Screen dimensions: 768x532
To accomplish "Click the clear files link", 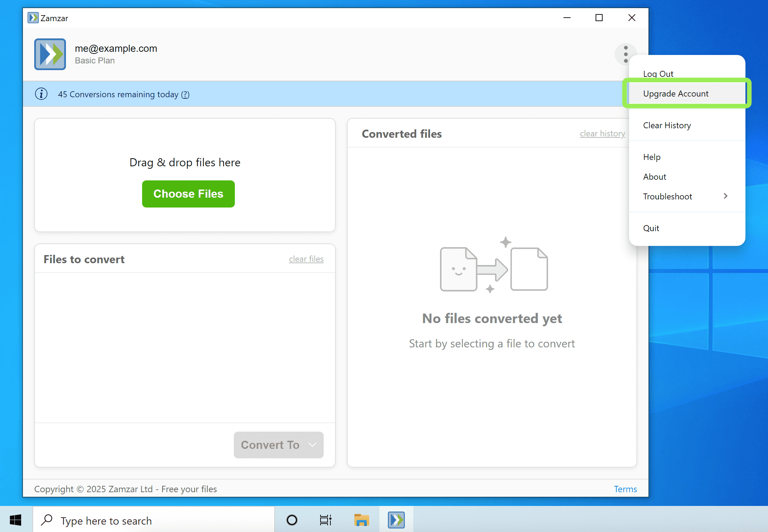I will 306,259.
